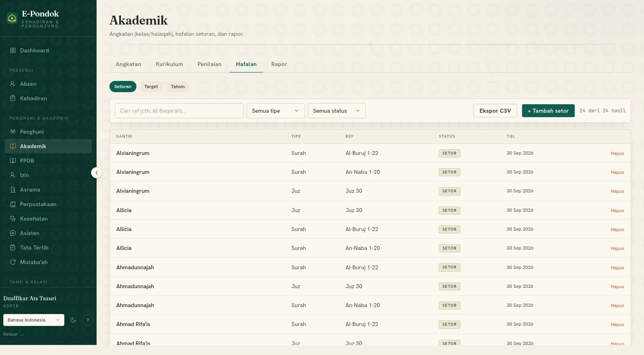Viewport: 644px width, 355px height.
Task: Select the Setoran filter pill
Action: pyautogui.click(x=123, y=87)
